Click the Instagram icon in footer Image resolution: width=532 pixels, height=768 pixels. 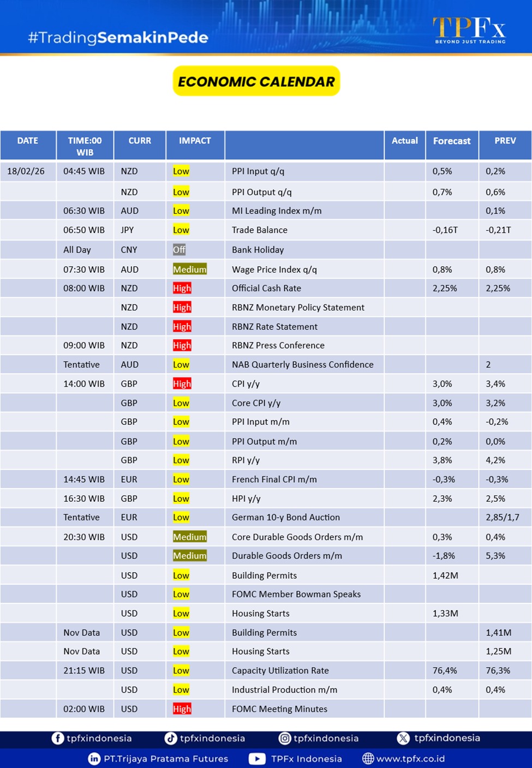click(284, 738)
